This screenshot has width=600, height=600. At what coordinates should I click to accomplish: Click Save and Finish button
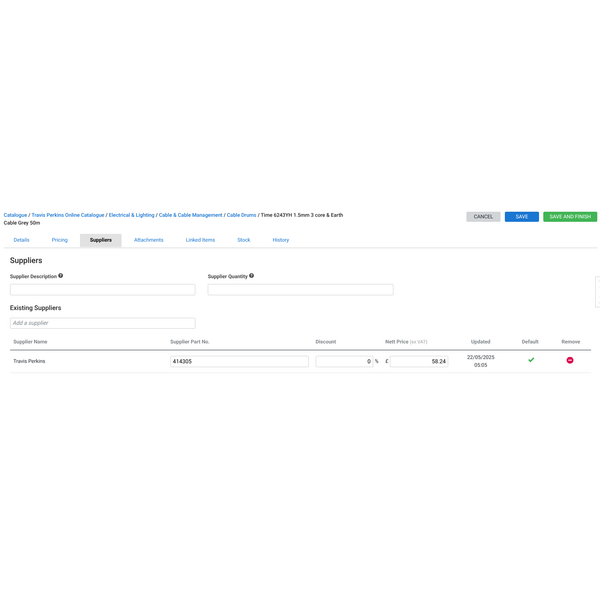point(570,217)
